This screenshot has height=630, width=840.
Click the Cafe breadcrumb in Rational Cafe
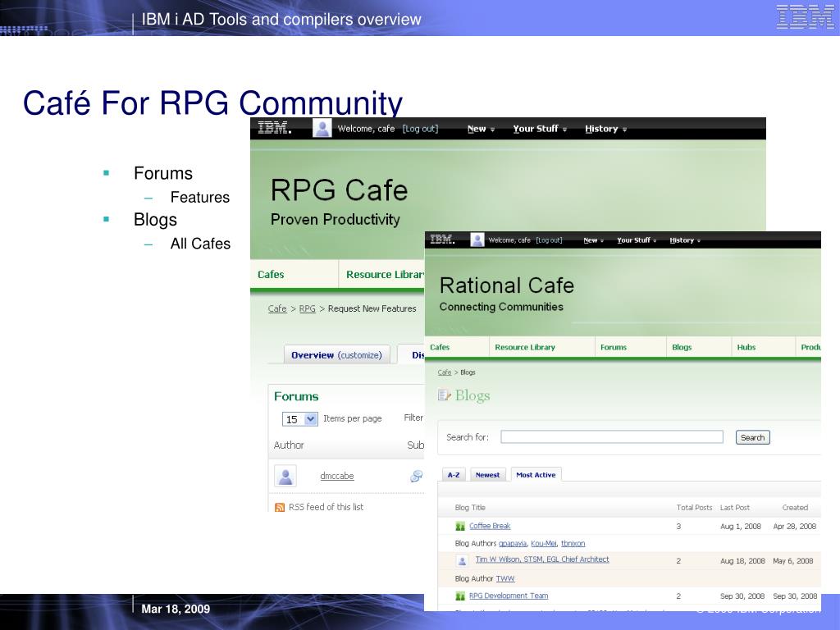pyautogui.click(x=445, y=372)
